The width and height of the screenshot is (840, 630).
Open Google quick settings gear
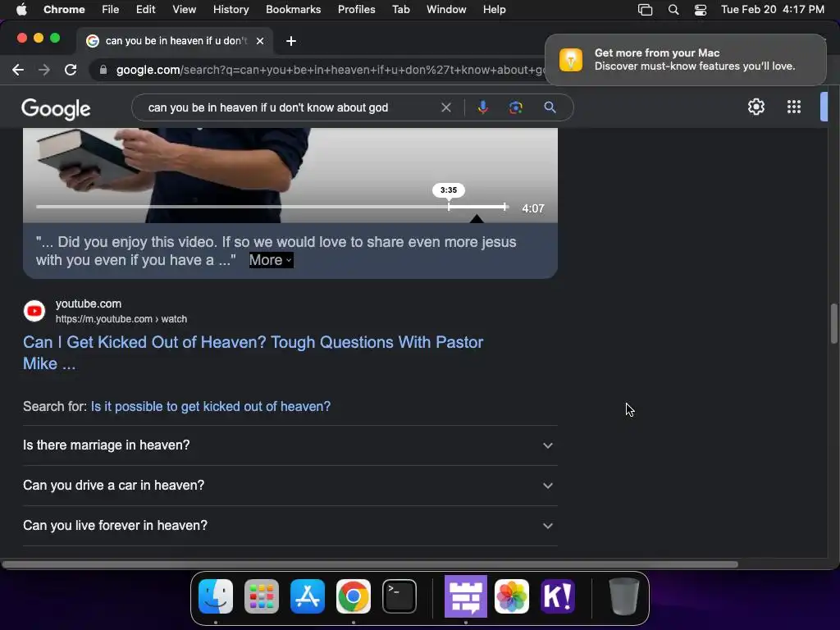[756, 107]
